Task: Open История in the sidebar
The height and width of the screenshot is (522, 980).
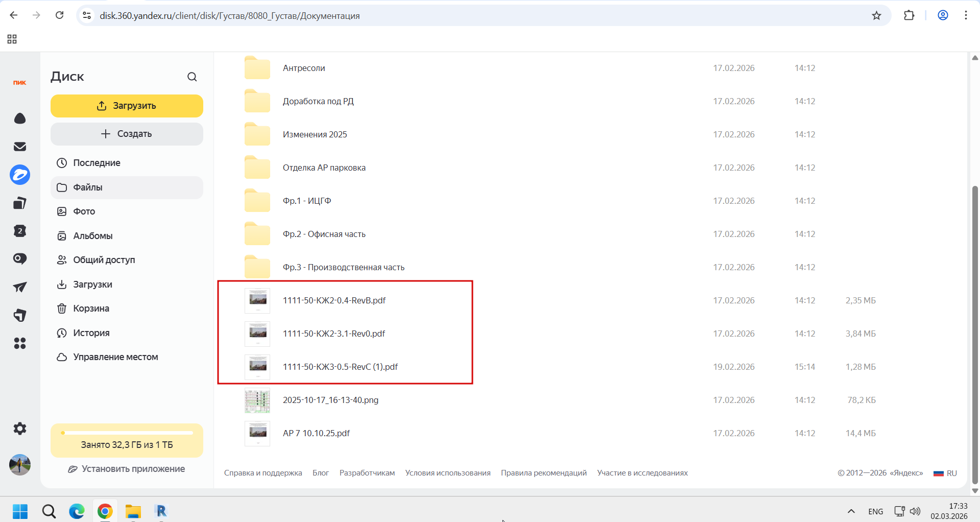Action: (127, 333)
